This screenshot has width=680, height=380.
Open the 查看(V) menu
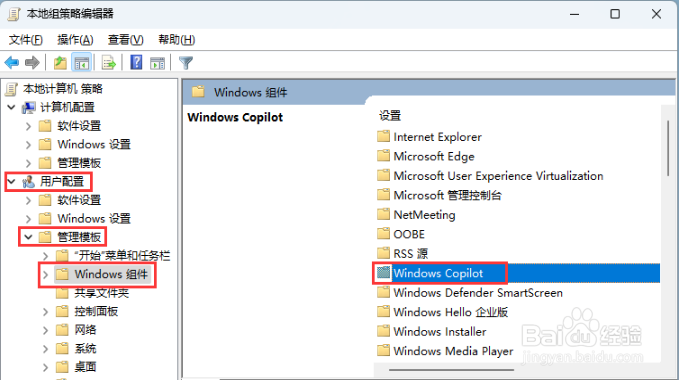click(125, 40)
